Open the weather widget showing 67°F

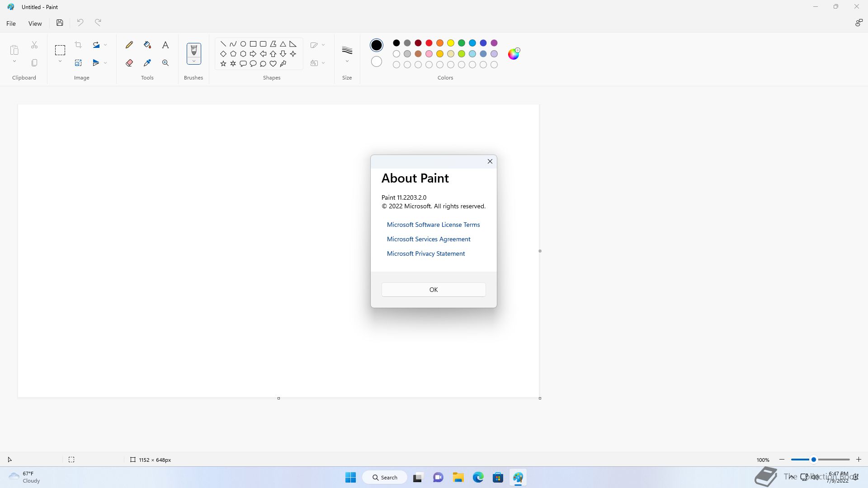point(24,477)
